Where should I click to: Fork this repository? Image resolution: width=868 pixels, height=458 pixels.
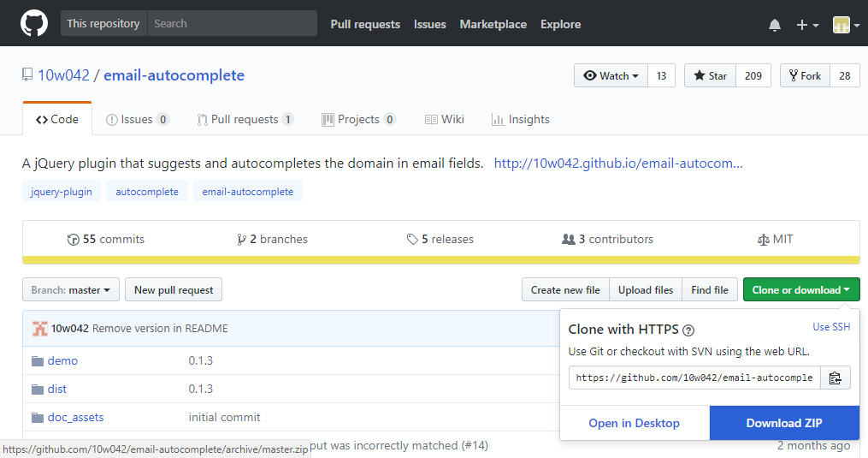[x=805, y=76]
